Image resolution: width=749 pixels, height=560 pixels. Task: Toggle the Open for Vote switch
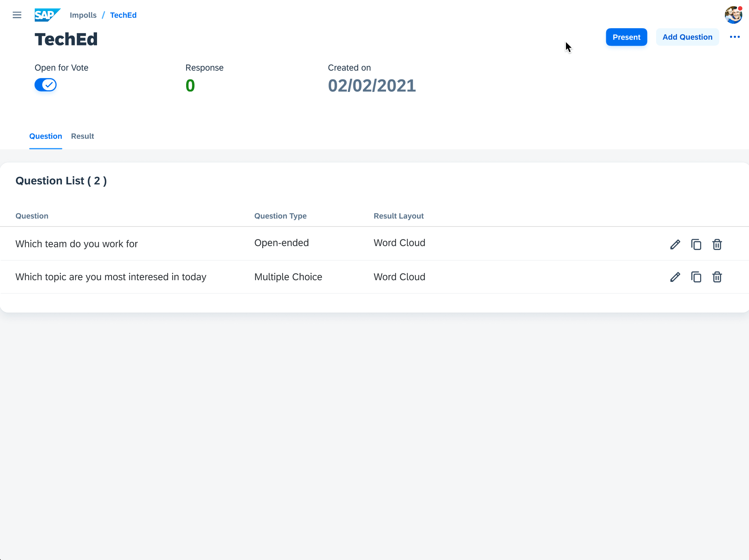tap(45, 85)
